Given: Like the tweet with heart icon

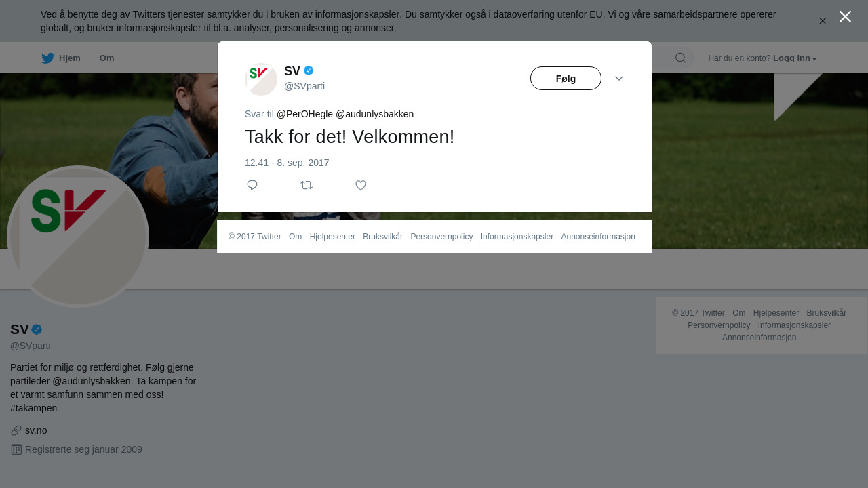Looking at the screenshot, I should (x=361, y=185).
